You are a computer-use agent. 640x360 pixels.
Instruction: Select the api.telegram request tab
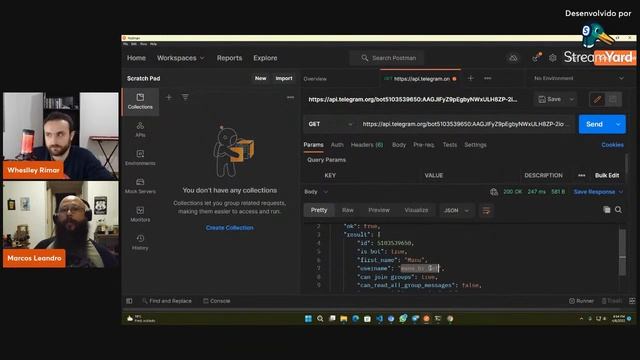(420, 78)
